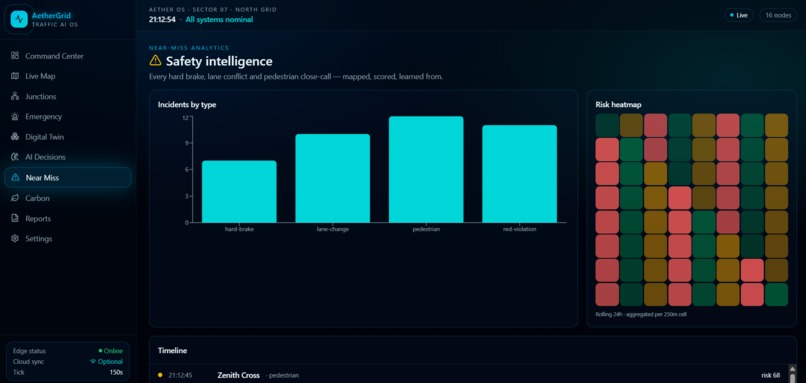
Task: Click the risk 68 value
Action: tap(771, 375)
